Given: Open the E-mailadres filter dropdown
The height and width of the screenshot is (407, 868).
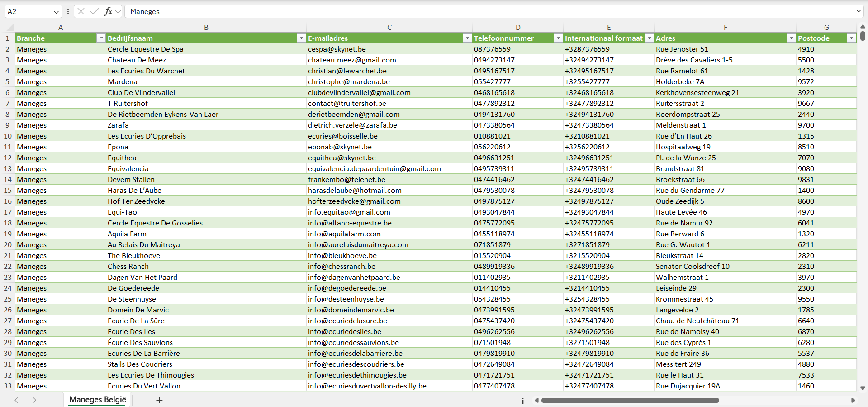Looking at the screenshot, I should (x=467, y=38).
